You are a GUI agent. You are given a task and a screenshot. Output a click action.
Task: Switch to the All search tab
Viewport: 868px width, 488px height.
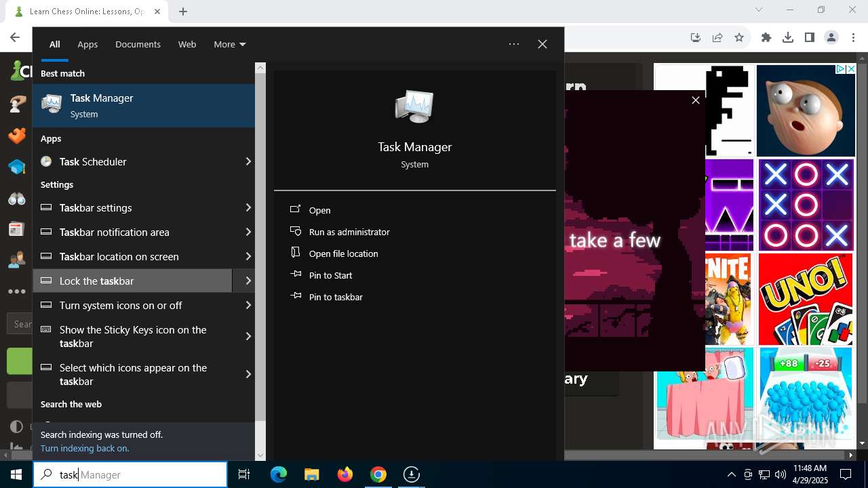[54, 44]
